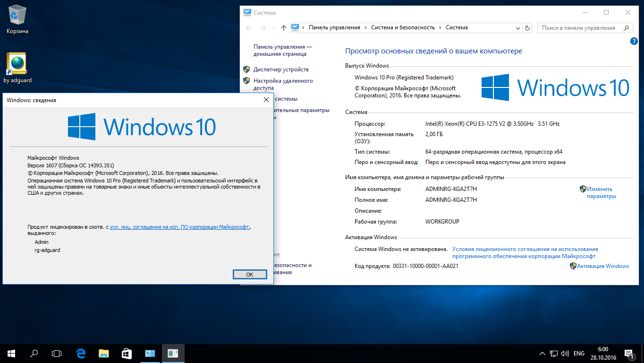Open 'Настройка удаленного доступа' link
This screenshot has width=644, height=363.
click(x=283, y=84)
